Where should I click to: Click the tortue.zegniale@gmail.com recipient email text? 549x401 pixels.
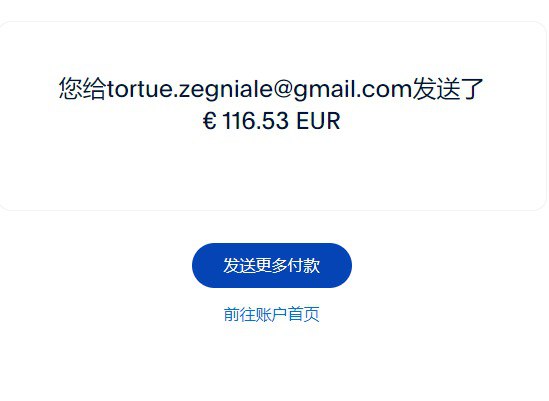click(259, 89)
